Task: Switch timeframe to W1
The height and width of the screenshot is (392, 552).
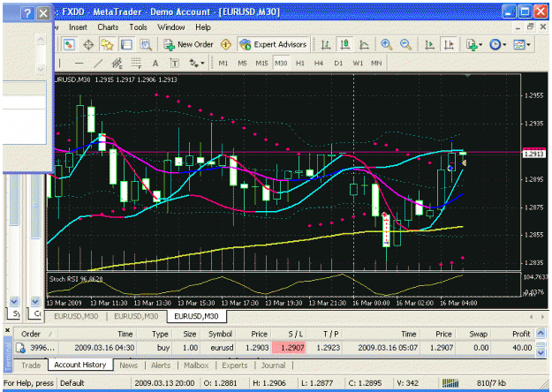Action: pyautogui.click(x=358, y=64)
